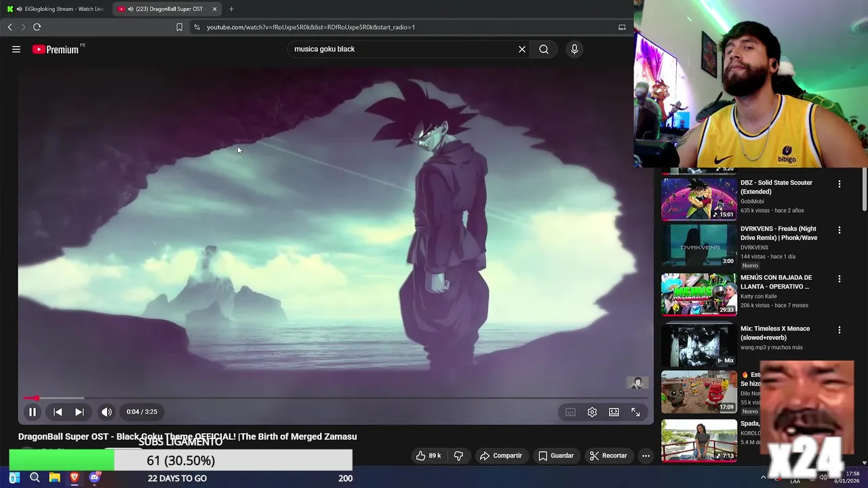The width and height of the screenshot is (868, 488).
Task: Open the system tray volume icon
Action: point(823,477)
